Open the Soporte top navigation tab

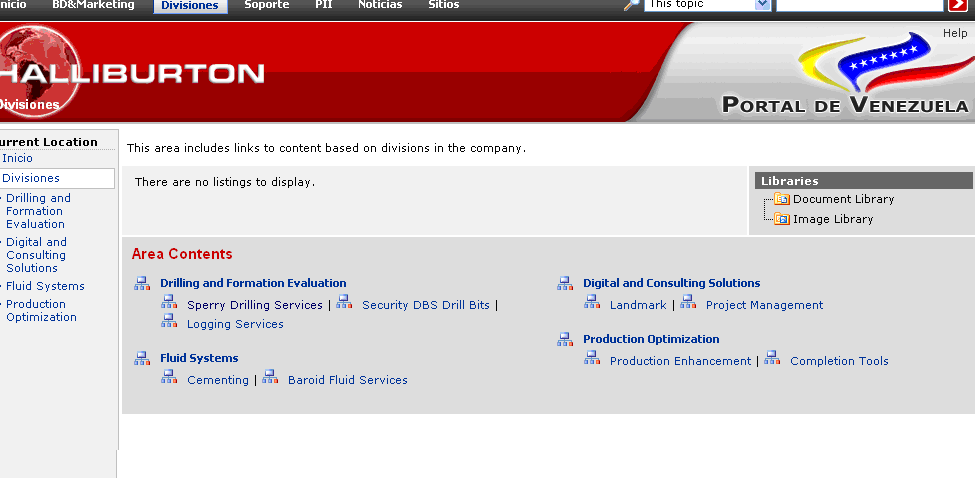[267, 5]
